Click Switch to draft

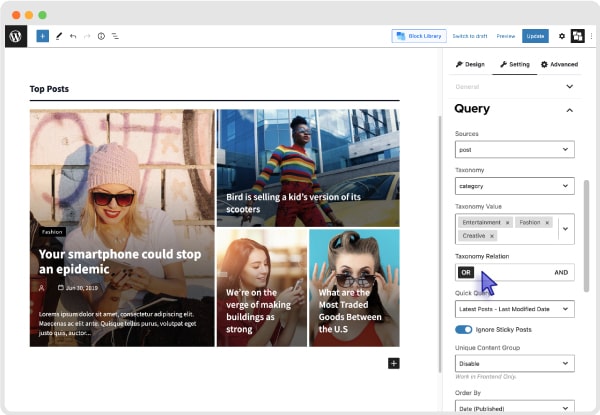pyautogui.click(x=470, y=36)
